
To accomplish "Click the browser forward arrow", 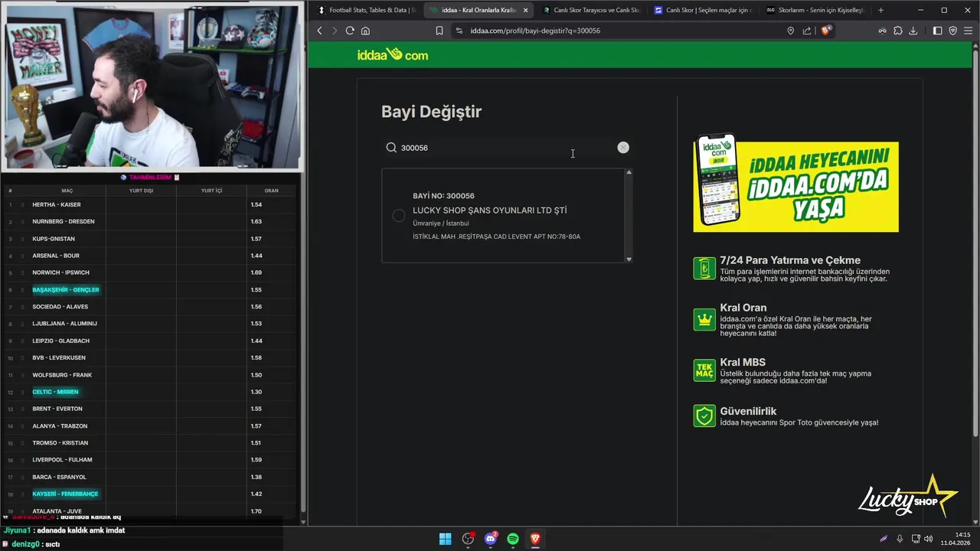I will [334, 31].
